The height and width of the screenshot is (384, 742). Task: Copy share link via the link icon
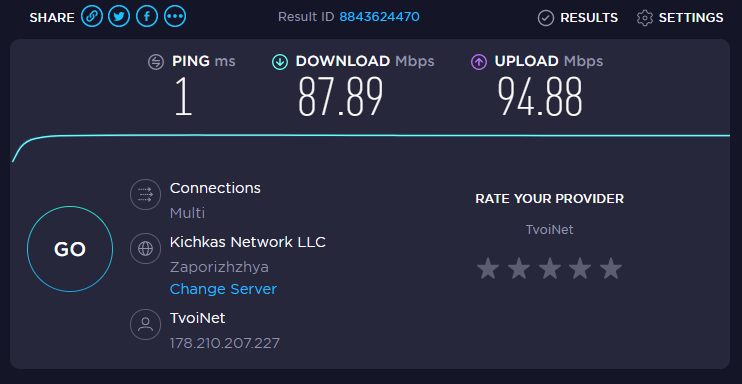point(92,17)
